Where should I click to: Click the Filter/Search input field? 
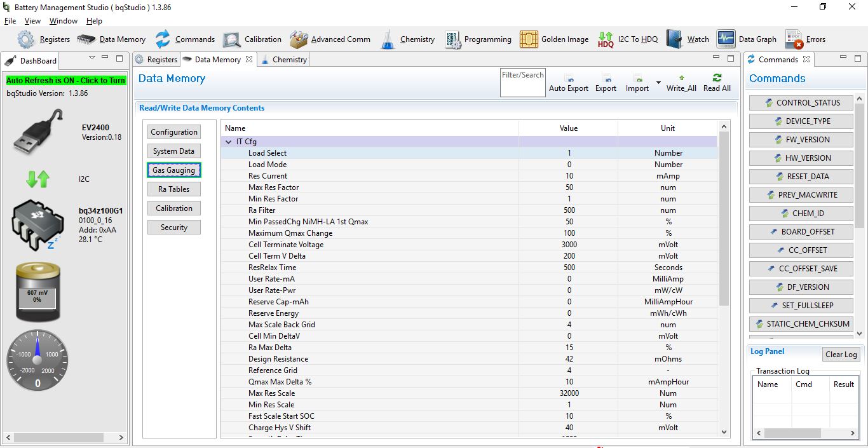(522, 83)
